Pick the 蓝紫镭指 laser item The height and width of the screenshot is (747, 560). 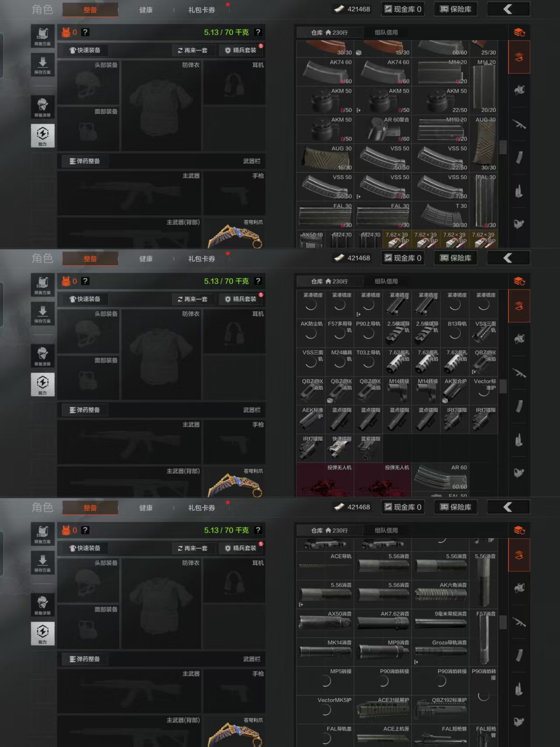click(x=368, y=448)
